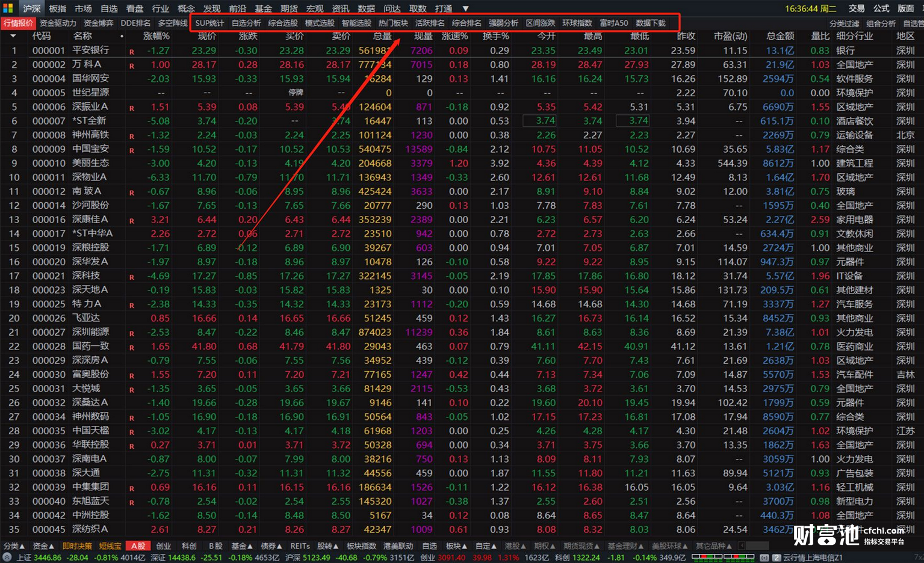Click the numbered 2 server badge icon
The width and height of the screenshot is (924, 563).
[777, 558]
